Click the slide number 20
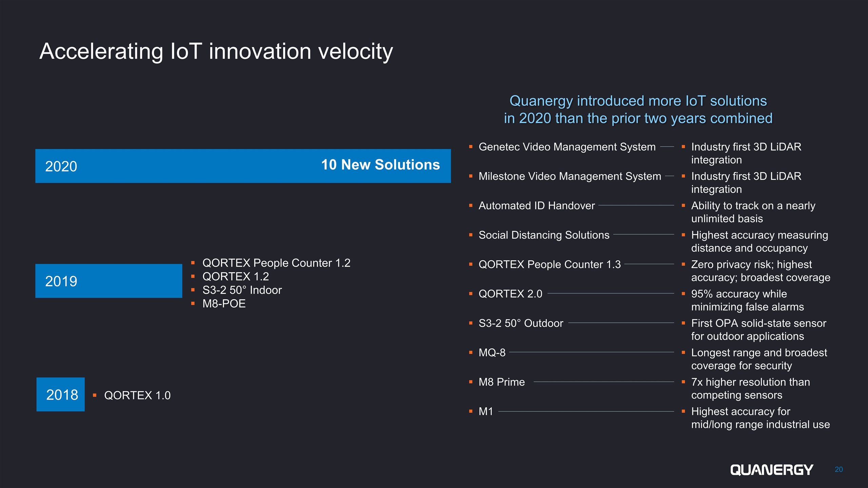868x488 pixels. (x=839, y=469)
